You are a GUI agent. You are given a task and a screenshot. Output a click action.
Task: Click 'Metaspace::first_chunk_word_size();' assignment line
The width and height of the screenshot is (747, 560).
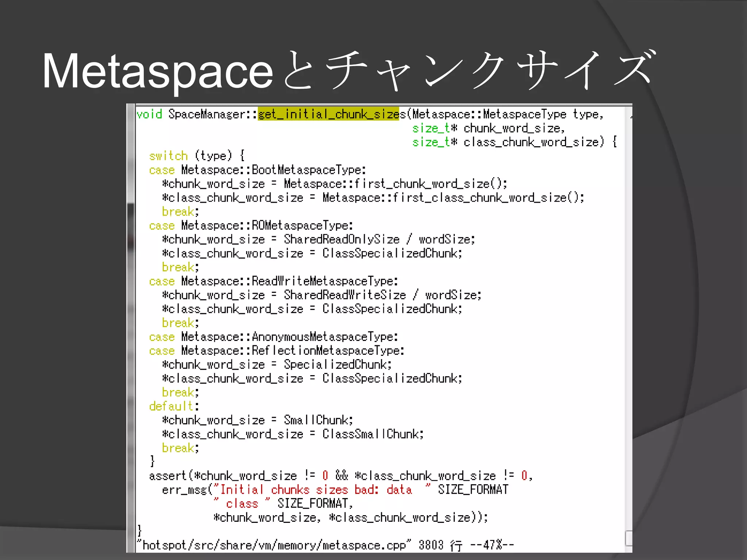[x=335, y=184]
